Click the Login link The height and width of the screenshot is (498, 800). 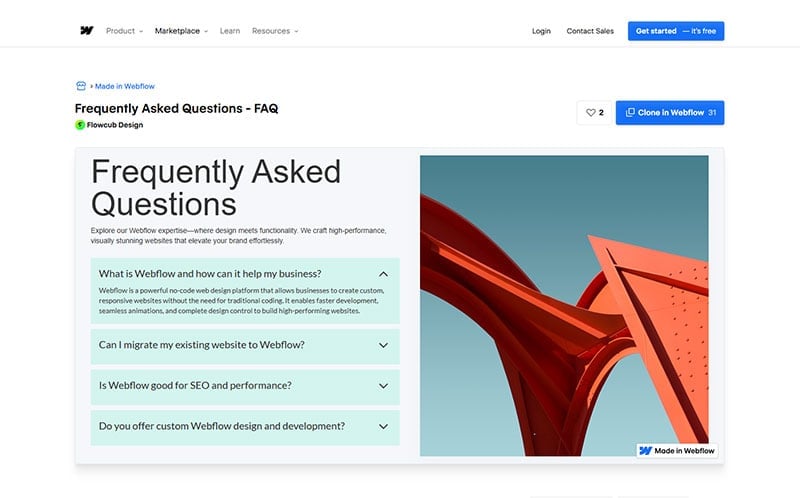pos(541,31)
